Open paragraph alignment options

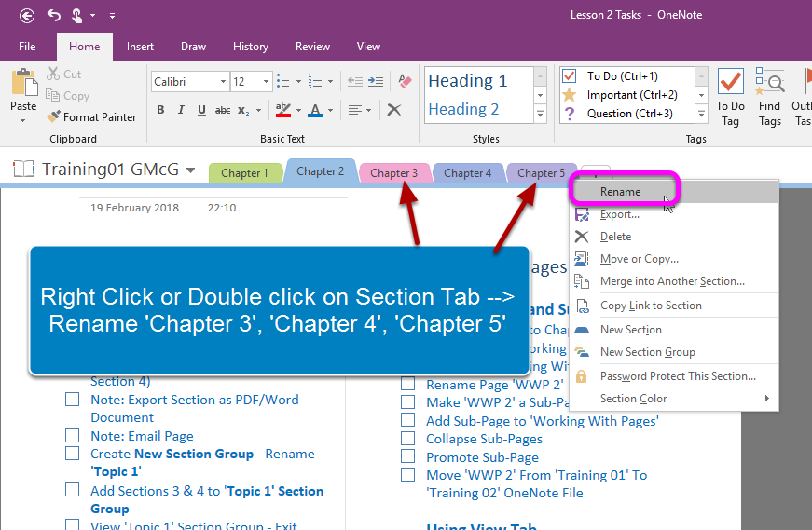360,110
